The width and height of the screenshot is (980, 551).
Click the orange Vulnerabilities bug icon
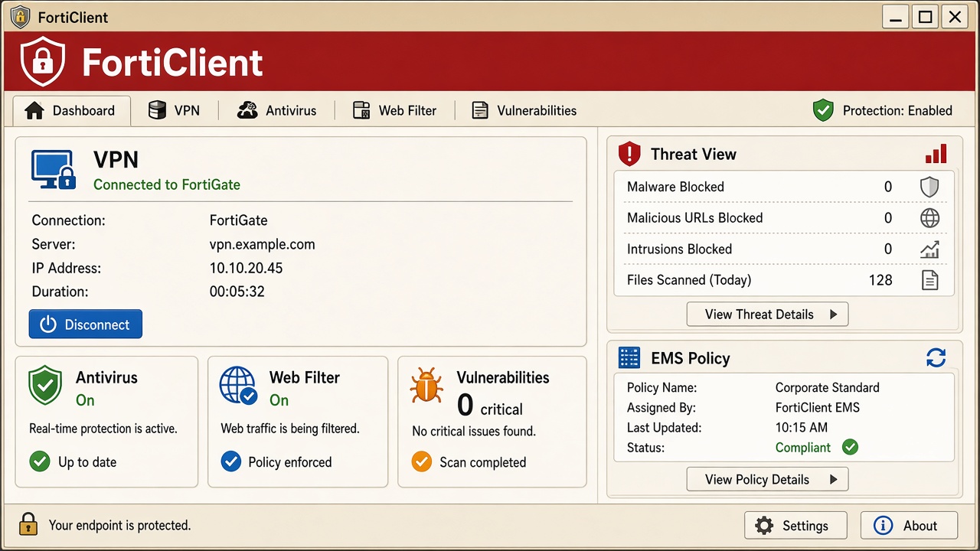[426, 386]
